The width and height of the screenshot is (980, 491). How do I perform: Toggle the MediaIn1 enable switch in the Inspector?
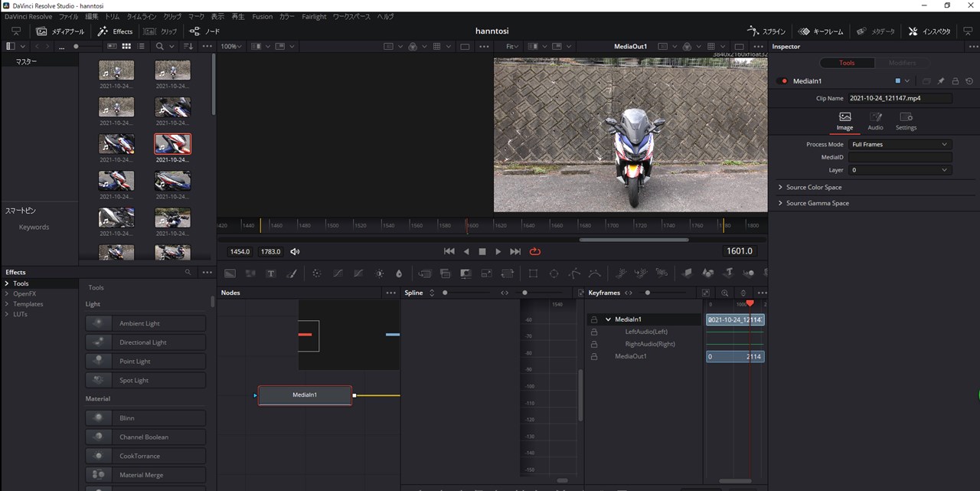tap(782, 81)
